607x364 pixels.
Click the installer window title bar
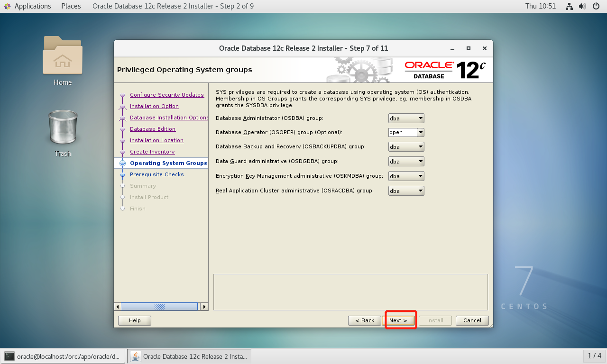[303, 48]
